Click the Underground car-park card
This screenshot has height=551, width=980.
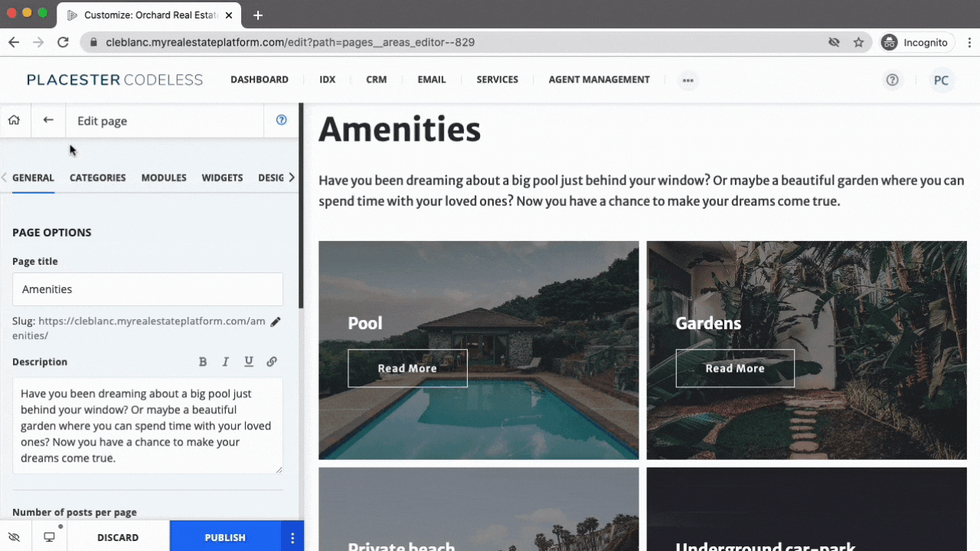pyautogui.click(x=806, y=509)
